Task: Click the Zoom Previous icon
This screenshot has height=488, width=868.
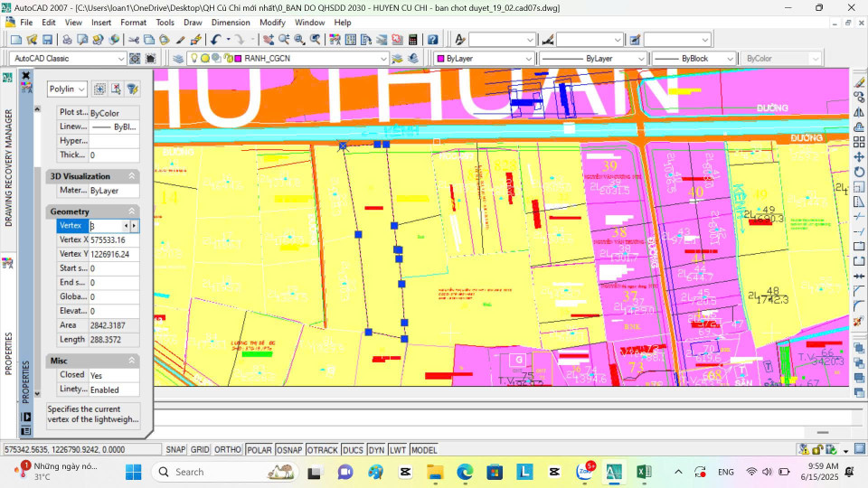Action: click(315, 40)
